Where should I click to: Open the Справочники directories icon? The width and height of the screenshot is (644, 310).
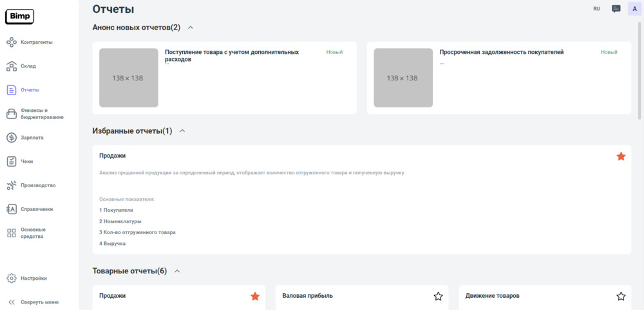coord(12,209)
